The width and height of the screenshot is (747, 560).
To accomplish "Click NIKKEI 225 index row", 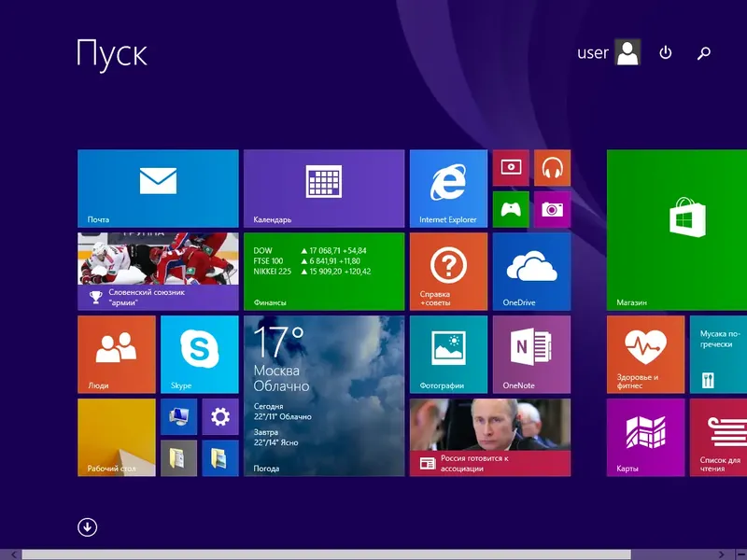I will pos(312,272).
